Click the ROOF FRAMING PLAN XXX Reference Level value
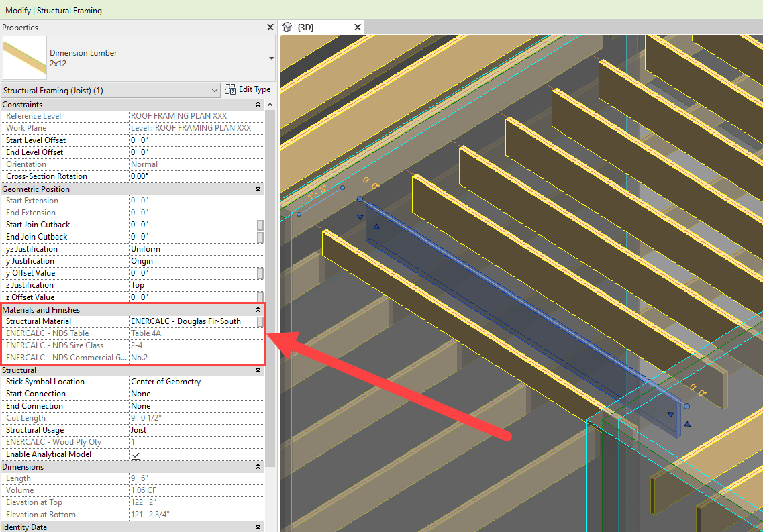This screenshot has width=763, height=532. point(188,115)
